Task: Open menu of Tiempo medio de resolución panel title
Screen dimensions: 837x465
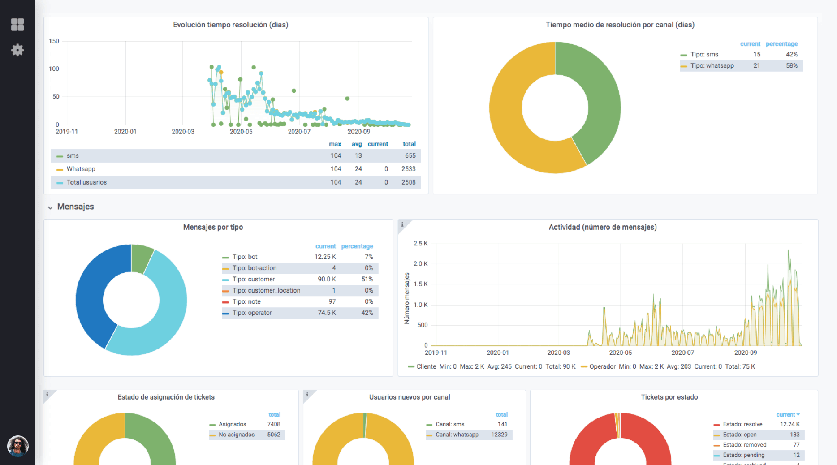Action: pos(620,25)
